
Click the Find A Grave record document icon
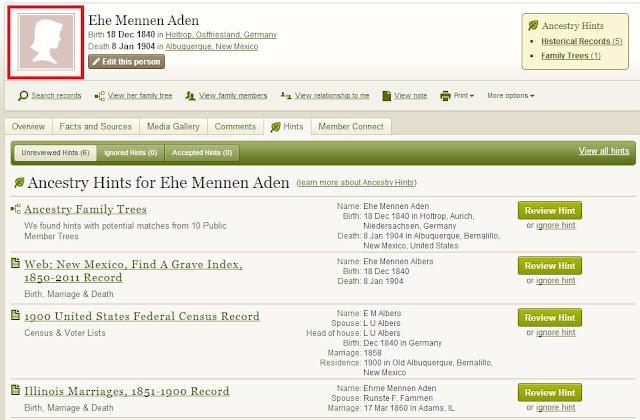click(16, 263)
